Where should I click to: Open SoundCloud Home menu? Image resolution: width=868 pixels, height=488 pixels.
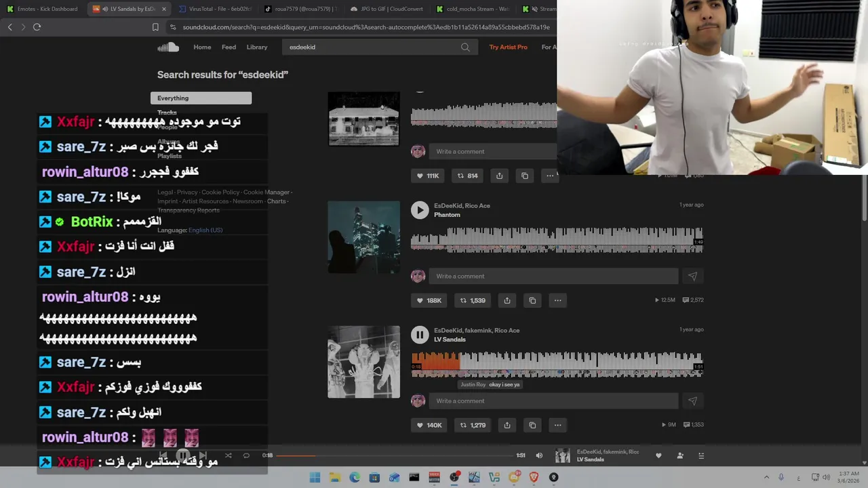click(202, 47)
